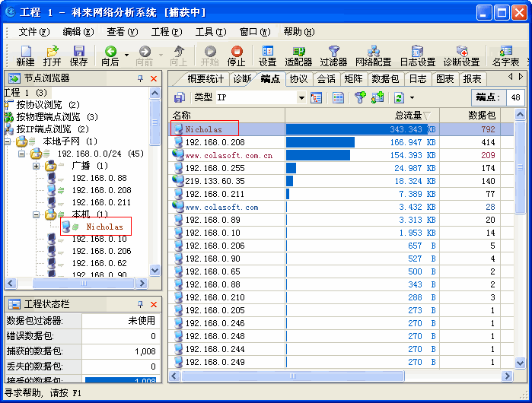The image size is (532, 403).
Task: Click the 数据包 column header
Action: (470, 116)
